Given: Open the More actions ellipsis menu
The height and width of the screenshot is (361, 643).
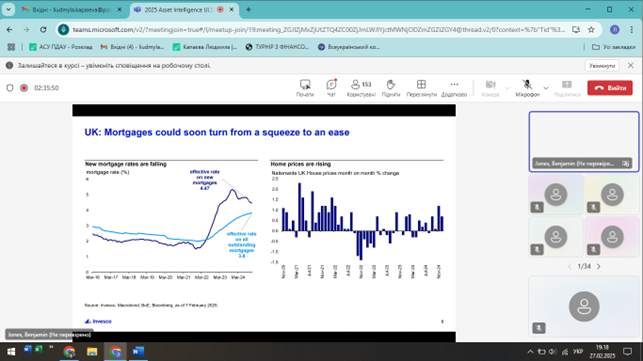Looking at the screenshot, I should [454, 88].
